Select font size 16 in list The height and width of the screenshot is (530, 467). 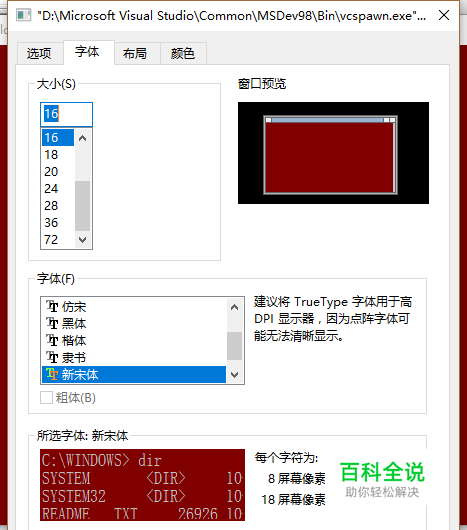58,138
